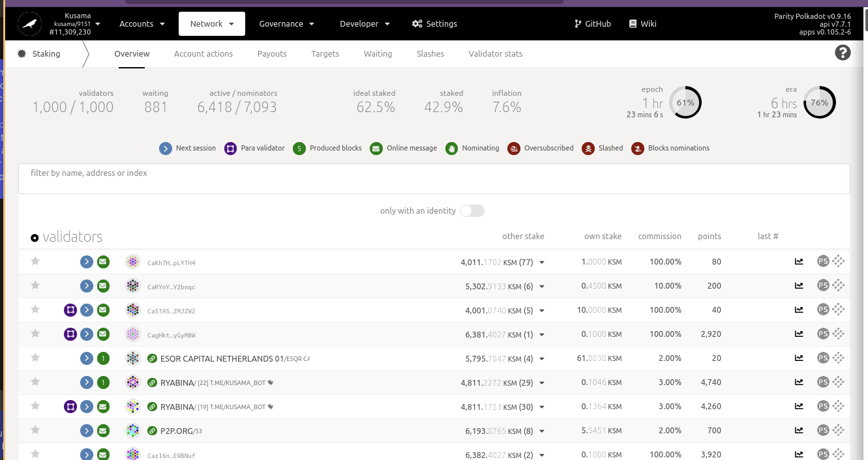Click the epoch 61% progress circle
868x460 pixels.
tap(685, 102)
